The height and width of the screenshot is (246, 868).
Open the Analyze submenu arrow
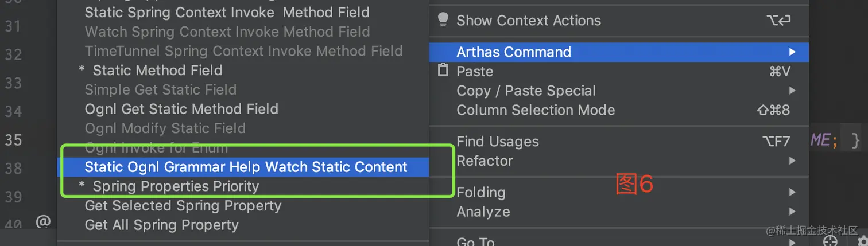(792, 212)
